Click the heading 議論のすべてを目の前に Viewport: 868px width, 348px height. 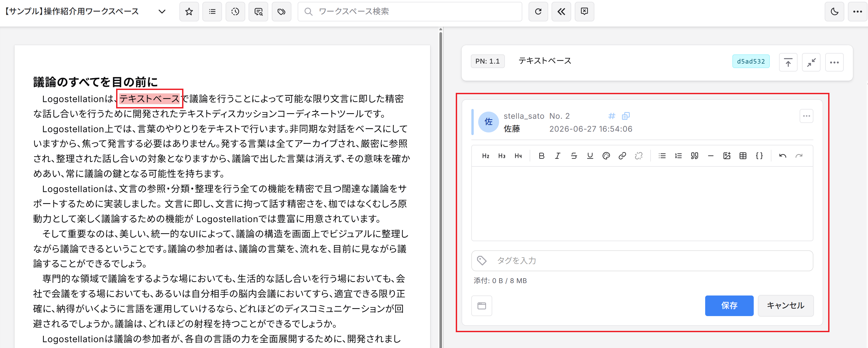pyautogui.click(x=95, y=82)
